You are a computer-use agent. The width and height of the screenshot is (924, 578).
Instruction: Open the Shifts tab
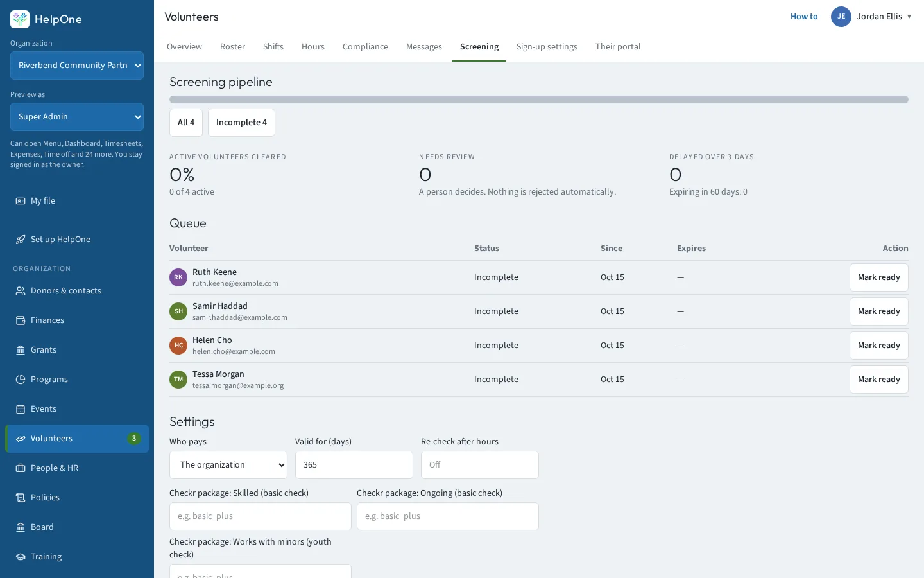273,47
